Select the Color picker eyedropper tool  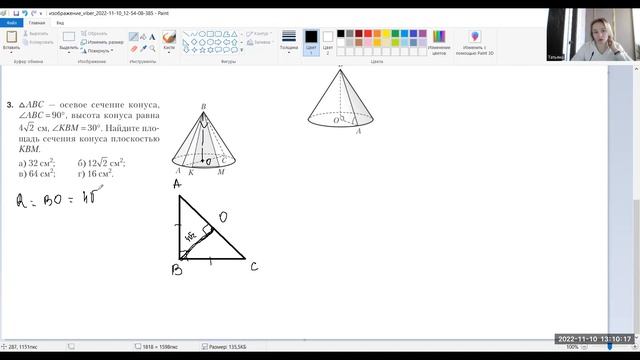pos(143,49)
